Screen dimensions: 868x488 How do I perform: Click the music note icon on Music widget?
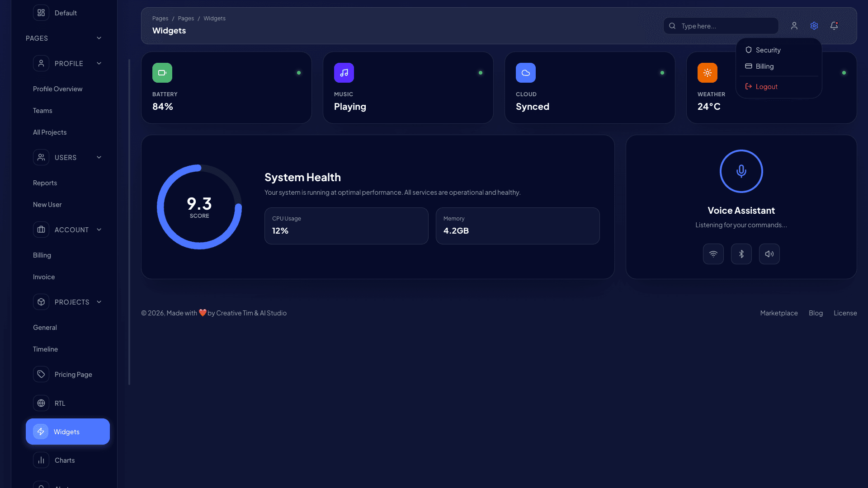pyautogui.click(x=344, y=72)
